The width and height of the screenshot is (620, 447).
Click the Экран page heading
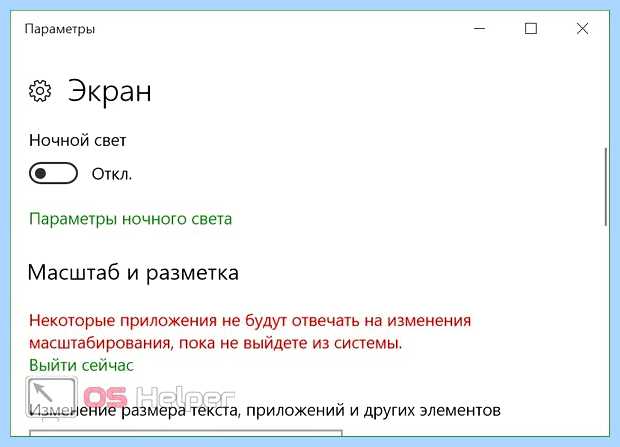[110, 91]
